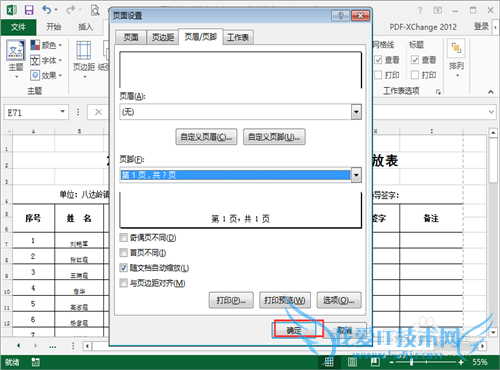
Task: Click the help button in 页面设置 dialog
Action: click(340, 16)
